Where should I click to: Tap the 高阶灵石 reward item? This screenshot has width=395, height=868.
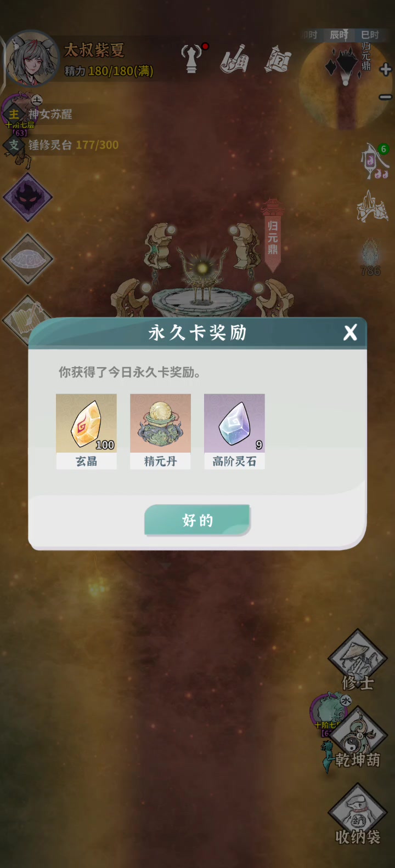coord(234,431)
